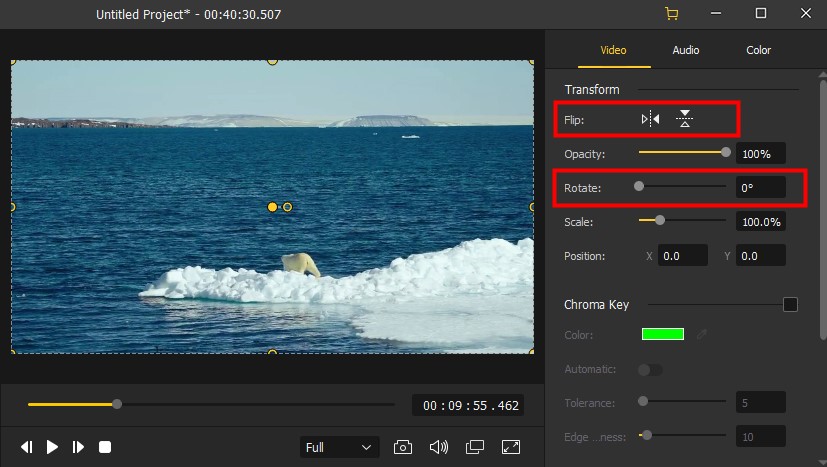Viewport: 827px width, 467px height.
Task: Click the Position label
Action: (x=584, y=256)
